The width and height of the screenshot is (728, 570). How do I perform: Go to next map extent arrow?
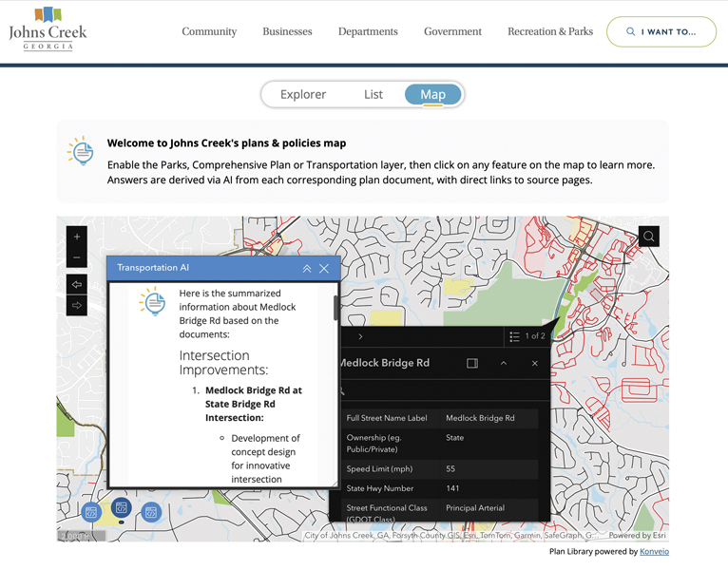pos(77,306)
